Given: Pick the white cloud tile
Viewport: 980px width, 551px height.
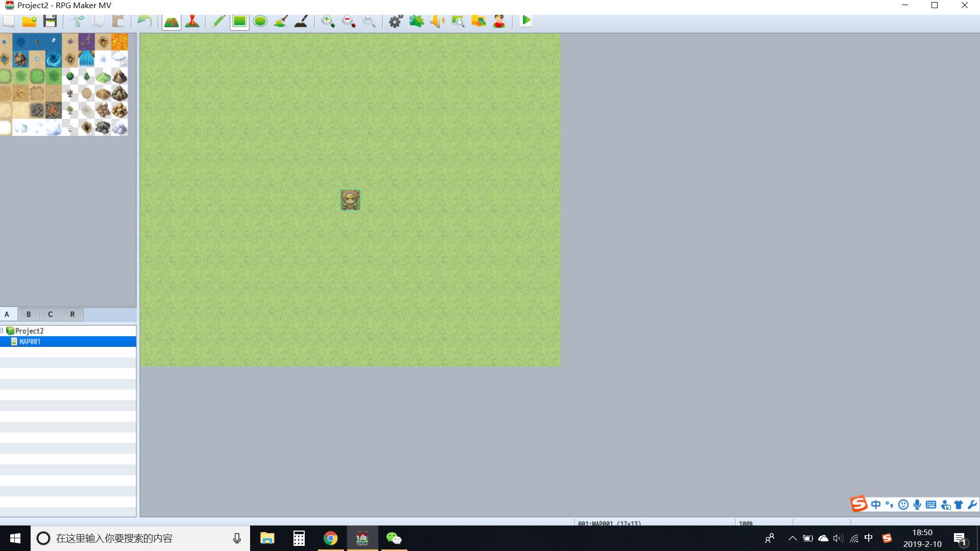Looking at the screenshot, I should tap(119, 60).
